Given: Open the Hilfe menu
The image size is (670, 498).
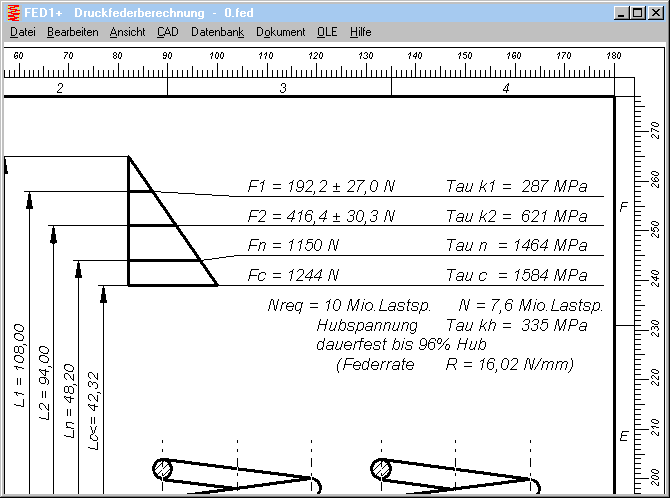Looking at the screenshot, I should 360,32.
